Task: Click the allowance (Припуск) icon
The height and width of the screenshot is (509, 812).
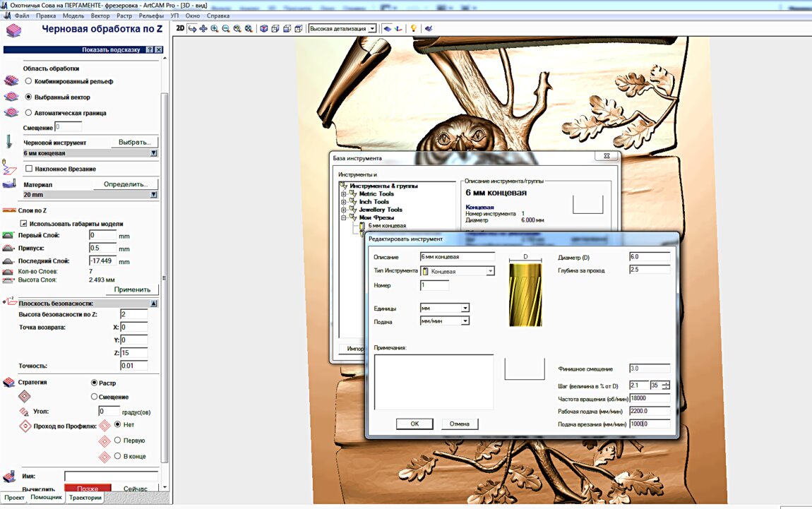Action: [8, 248]
